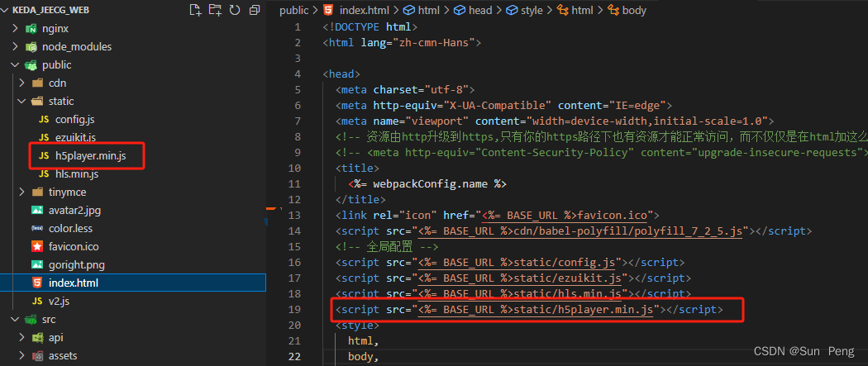
Task: Expand the tinymce folder
Action: [21, 193]
